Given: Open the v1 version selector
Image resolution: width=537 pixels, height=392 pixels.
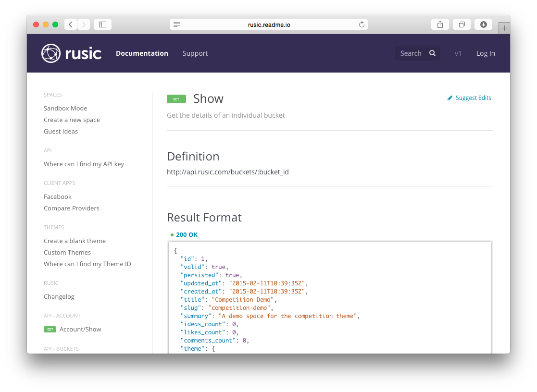Looking at the screenshot, I should [x=458, y=53].
